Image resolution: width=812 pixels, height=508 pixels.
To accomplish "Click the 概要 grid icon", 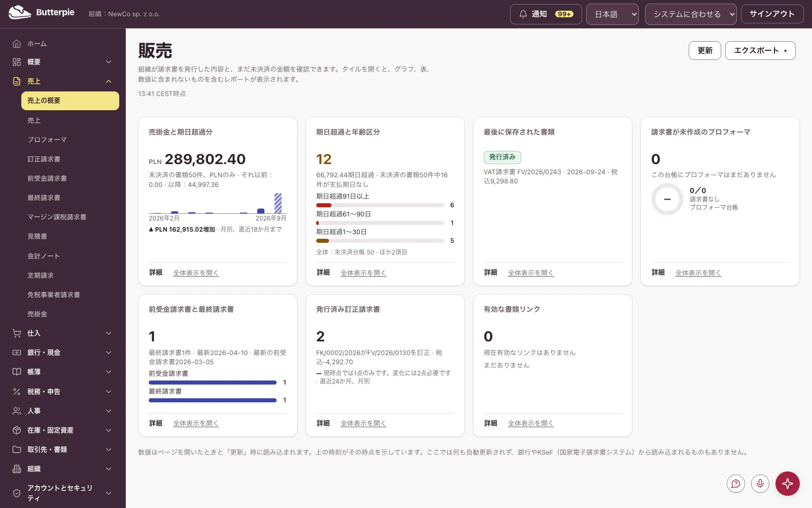I will [17, 62].
